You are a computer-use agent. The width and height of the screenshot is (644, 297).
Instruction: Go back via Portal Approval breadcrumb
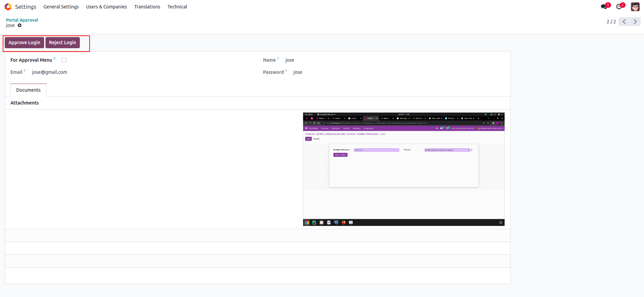pos(22,20)
